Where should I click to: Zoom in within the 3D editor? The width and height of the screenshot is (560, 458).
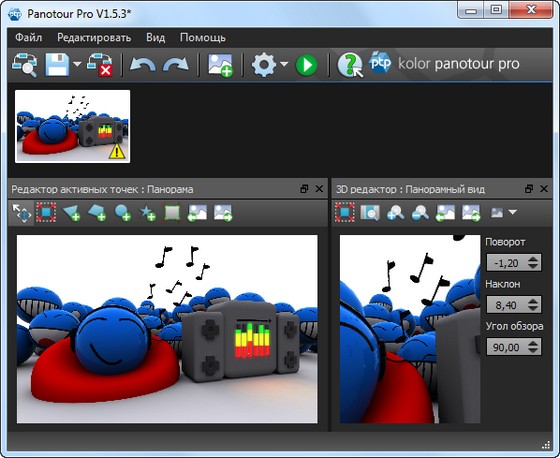pyautogui.click(x=395, y=213)
